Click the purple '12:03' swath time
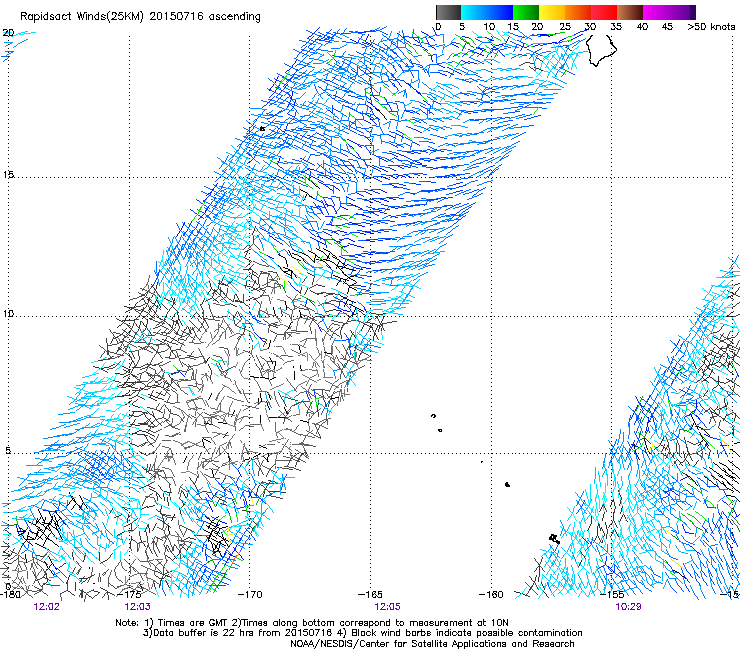 pos(138,607)
